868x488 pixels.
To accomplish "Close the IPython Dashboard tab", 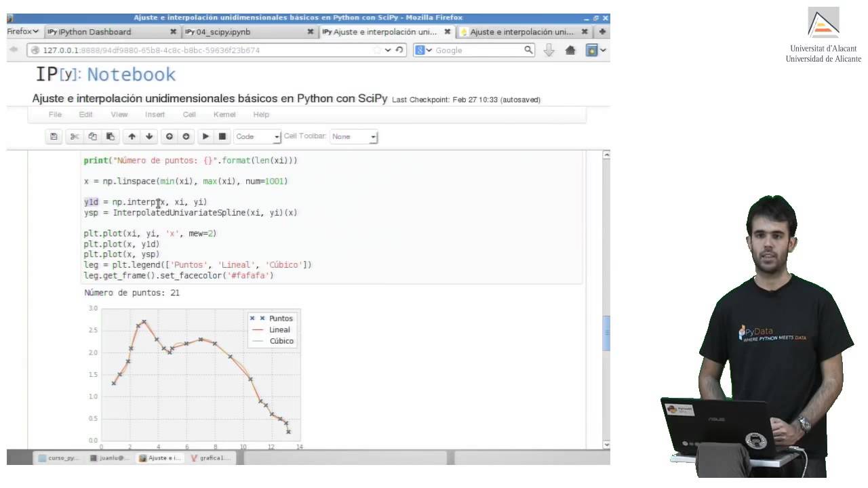I will coord(173,32).
